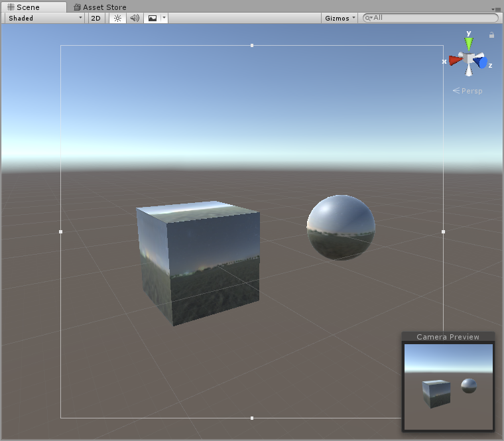Click the white bottom gizmo cone
The width and height of the screenshot is (504, 441).
469,70
